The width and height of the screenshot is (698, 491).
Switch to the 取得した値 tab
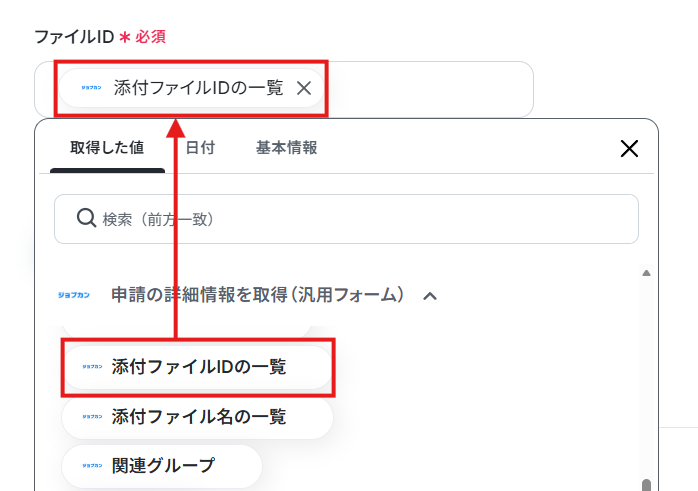[107, 148]
